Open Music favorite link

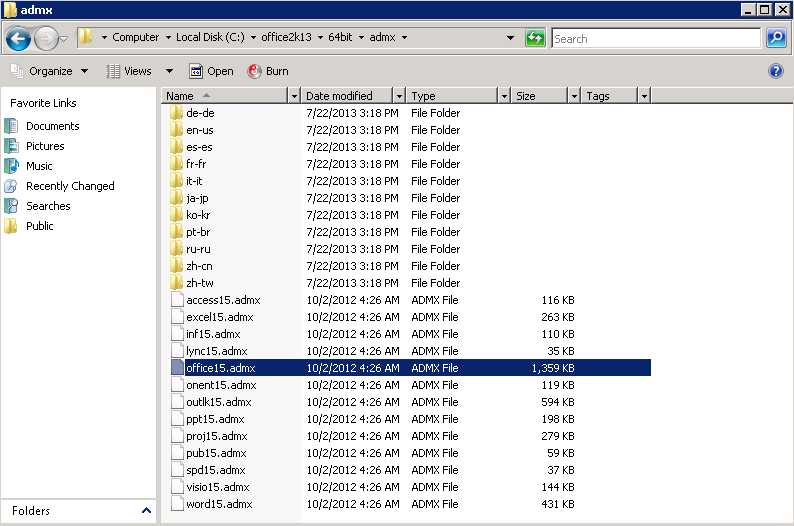click(x=39, y=166)
